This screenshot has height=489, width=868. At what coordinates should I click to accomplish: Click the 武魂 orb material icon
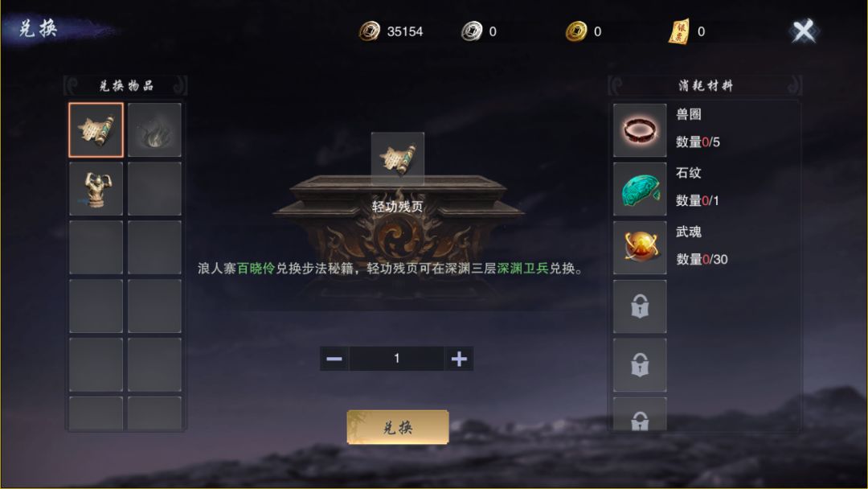coord(640,248)
